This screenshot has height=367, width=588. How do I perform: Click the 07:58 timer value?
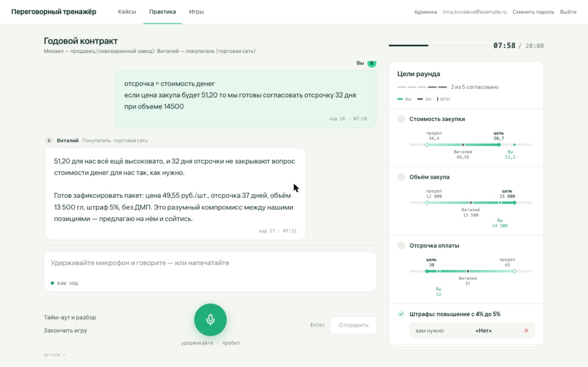click(504, 46)
